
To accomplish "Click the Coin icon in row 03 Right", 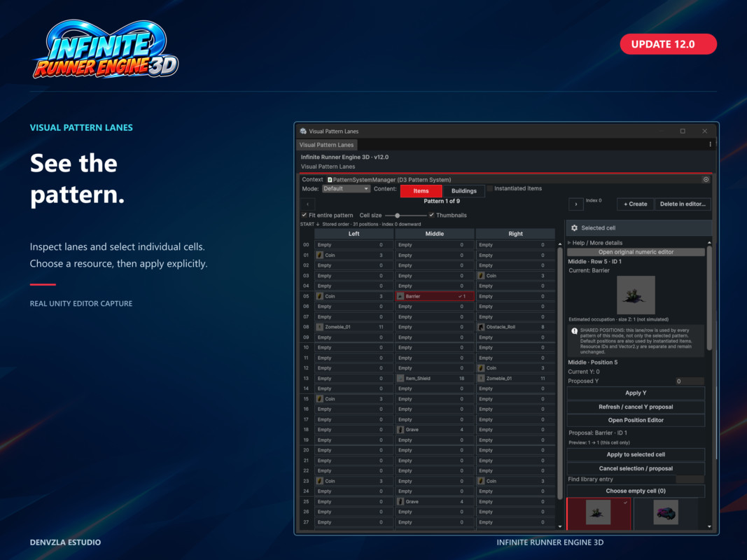I will pyautogui.click(x=481, y=276).
